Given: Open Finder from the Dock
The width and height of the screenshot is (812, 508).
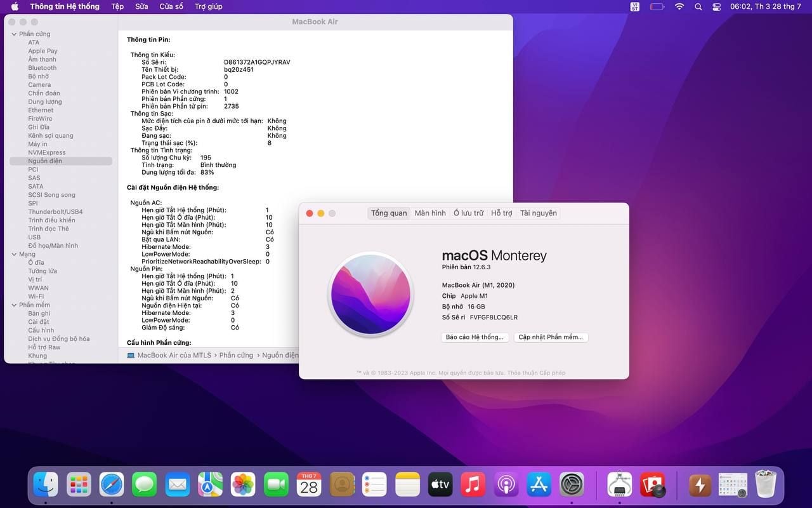Looking at the screenshot, I should pyautogui.click(x=46, y=485).
